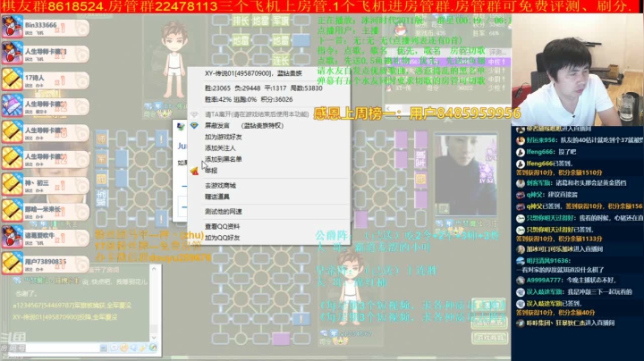Viewport: 644px width, 361px height.
Task: Choose 赠送道具 menu entry
Action: [x=217, y=197]
